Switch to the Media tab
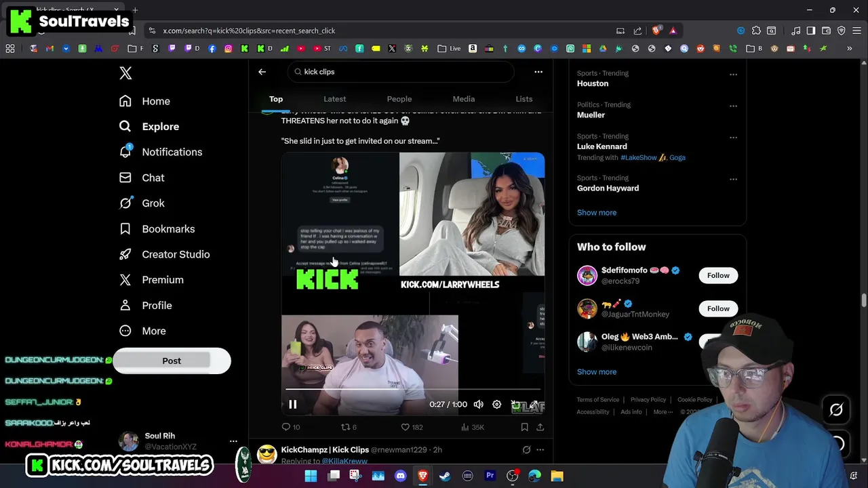The width and height of the screenshot is (868, 488). coord(464,99)
